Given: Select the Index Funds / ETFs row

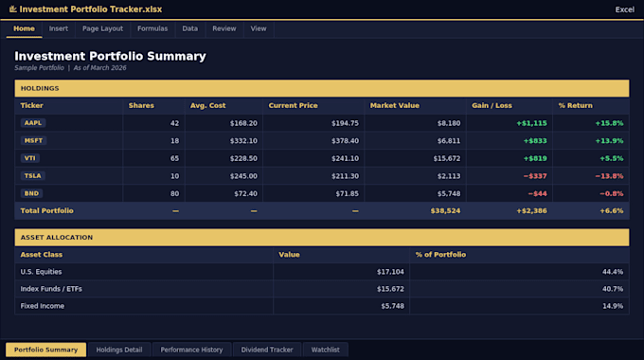Looking at the screenshot, I should (322, 289).
